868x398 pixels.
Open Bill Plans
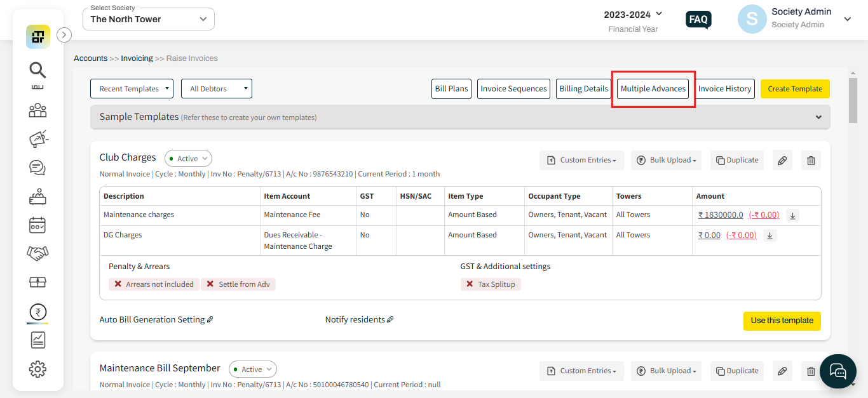tap(451, 89)
